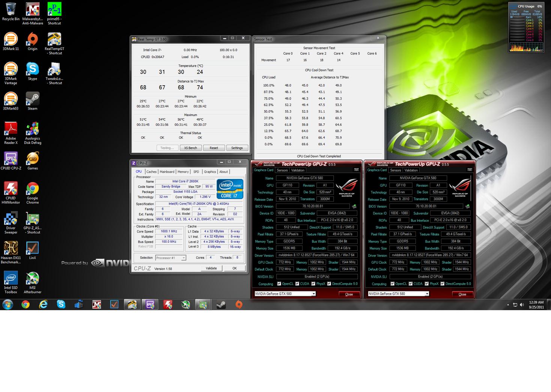551x392 pixels.
Task: Expand the GPU selector dropdown in left GPU-Z
Action: 313,294
